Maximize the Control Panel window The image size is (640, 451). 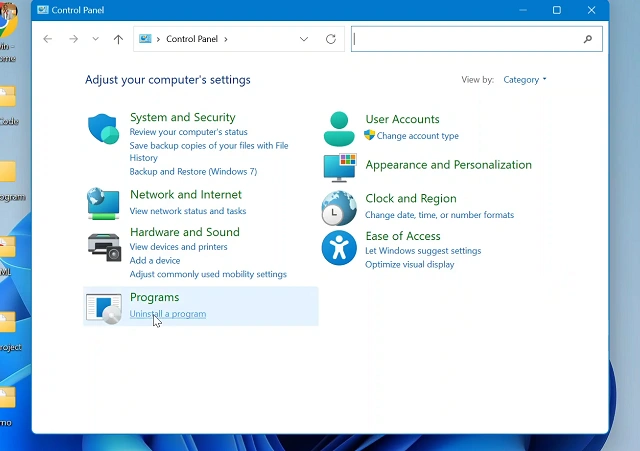pos(557,10)
